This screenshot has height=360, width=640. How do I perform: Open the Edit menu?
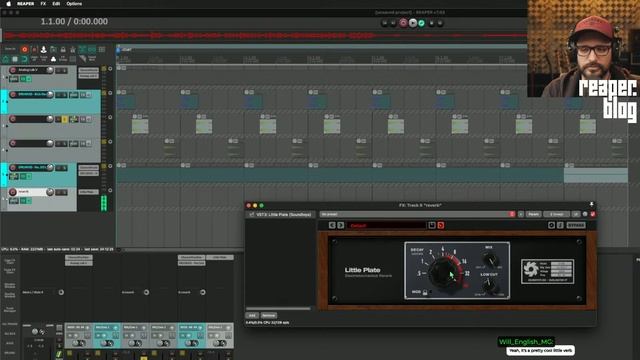tap(56, 4)
